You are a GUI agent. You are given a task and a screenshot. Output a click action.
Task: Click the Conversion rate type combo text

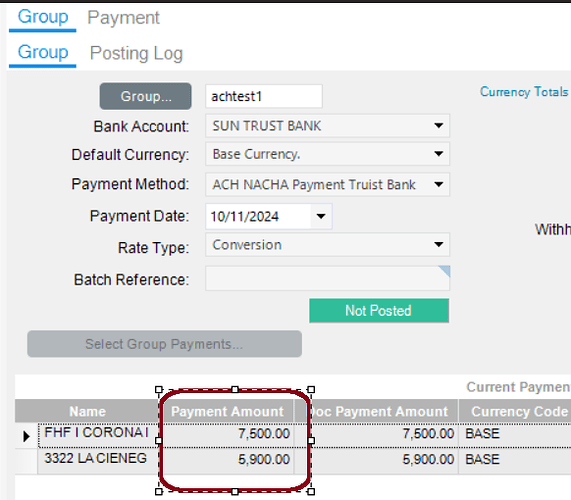pos(247,245)
